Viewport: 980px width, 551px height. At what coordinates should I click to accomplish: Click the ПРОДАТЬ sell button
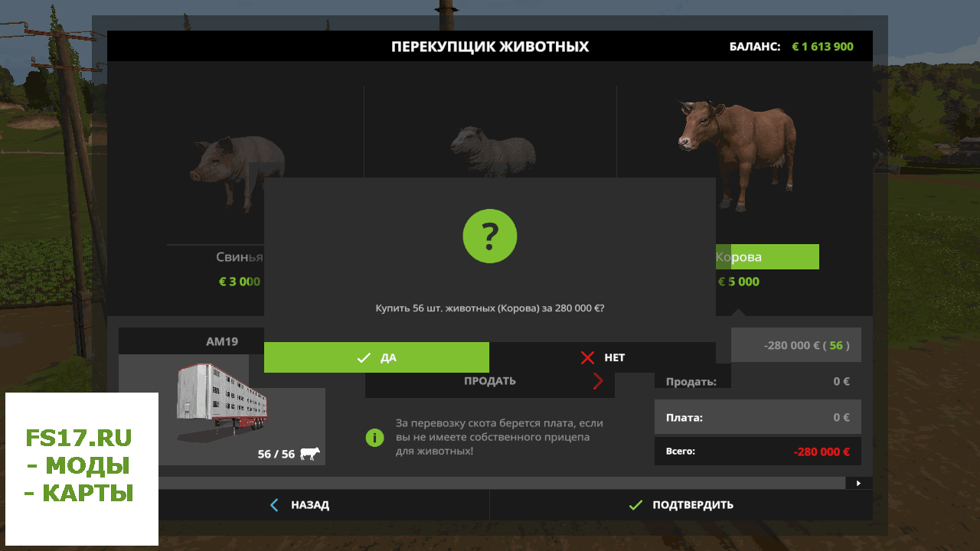pyautogui.click(x=490, y=381)
